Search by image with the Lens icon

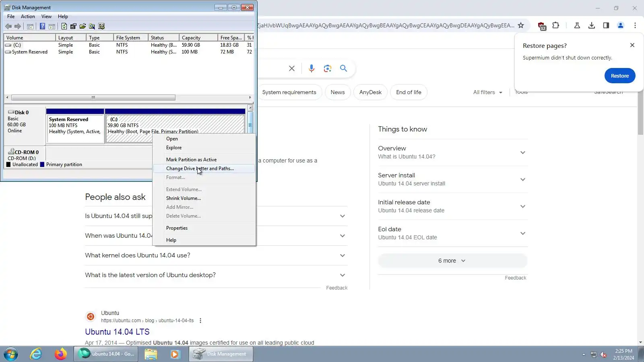pos(327,68)
